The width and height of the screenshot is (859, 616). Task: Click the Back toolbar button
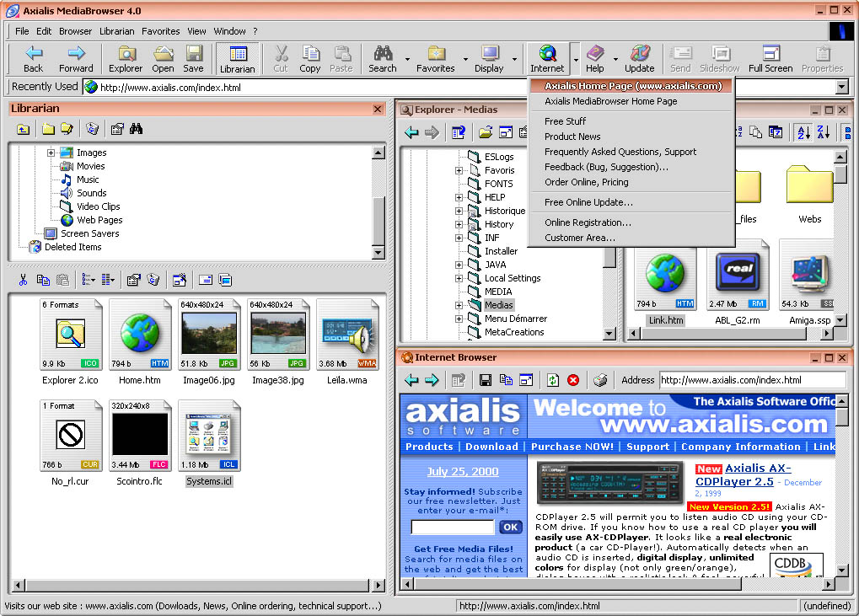pos(33,59)
